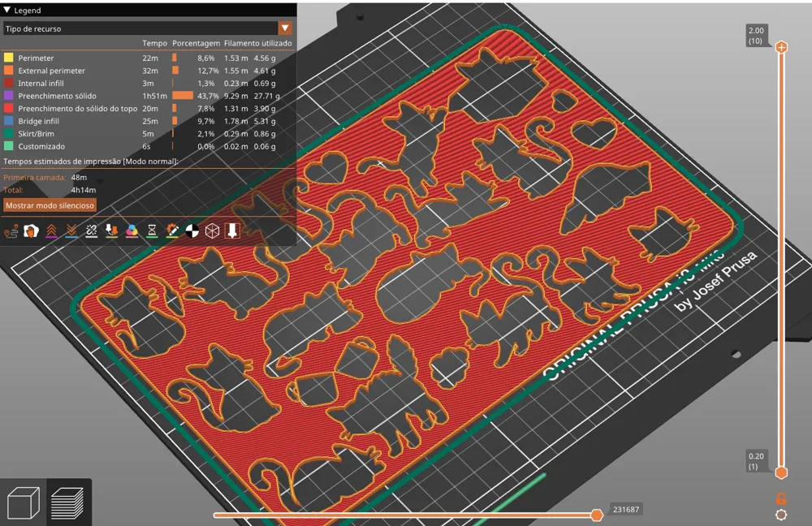Click the Mostrar modo silencioso button
Viewport: 812px width, 526px height.
50,205
